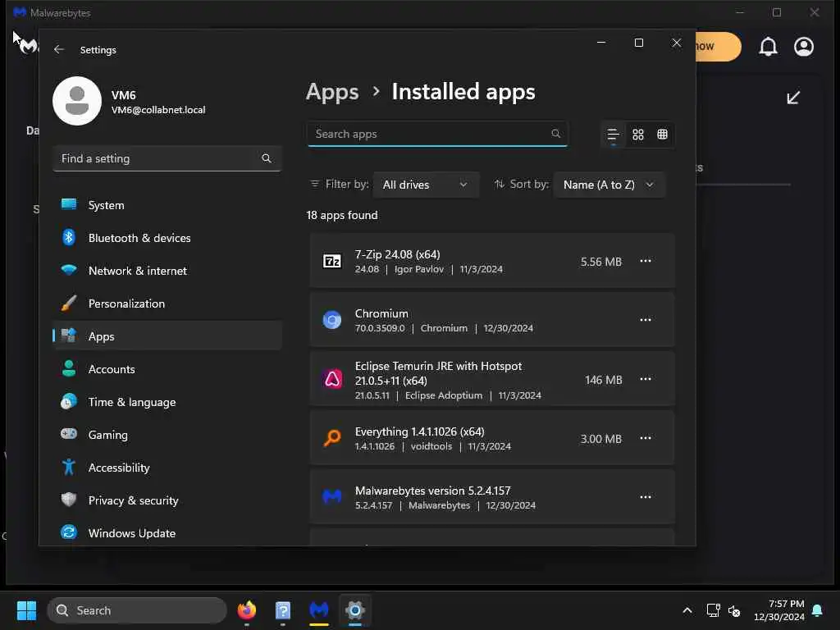
Task: Select Apps in the sidebar
Action: pyautogui.click(x=167, y=336)
